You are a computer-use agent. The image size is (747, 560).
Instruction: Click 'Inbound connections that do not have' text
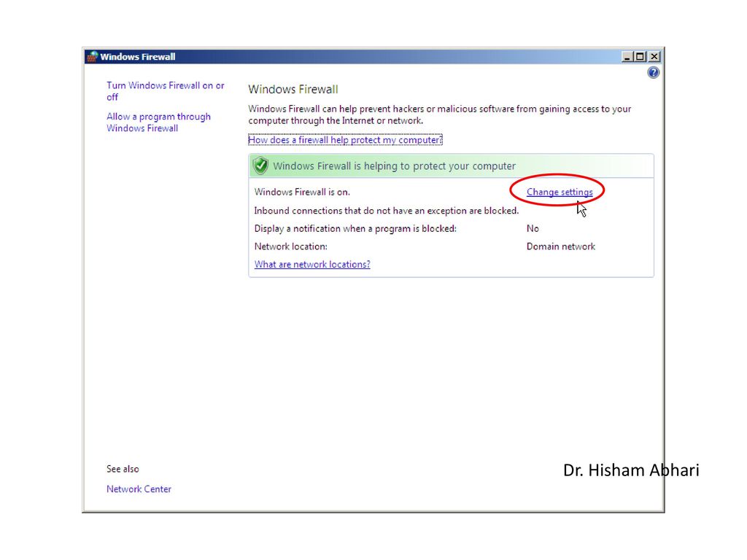[387, 211]
